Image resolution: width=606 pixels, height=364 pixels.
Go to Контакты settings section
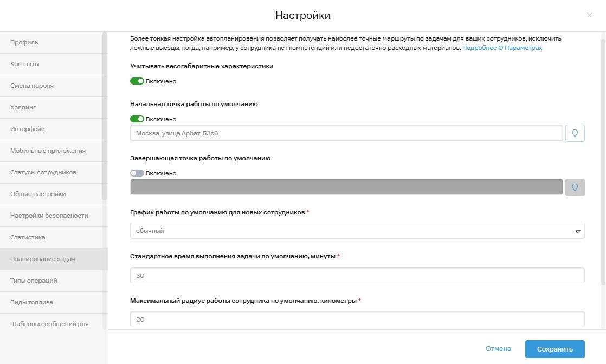click(25, 64)
